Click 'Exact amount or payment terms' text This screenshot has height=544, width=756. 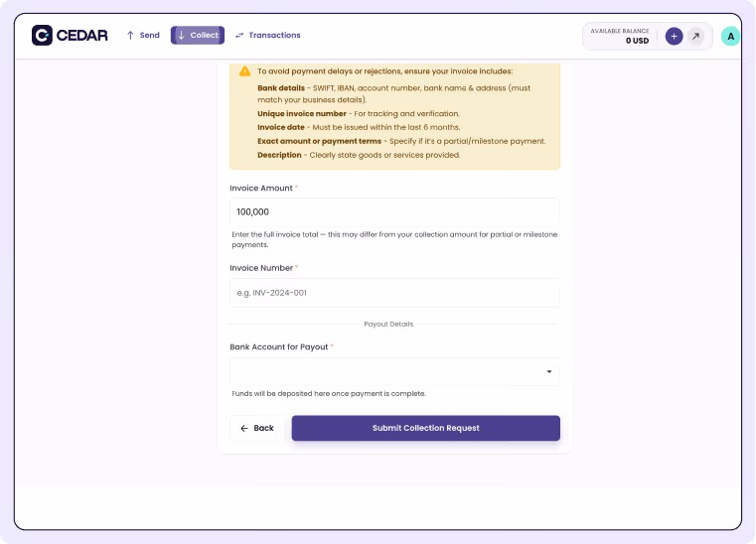pos(319,141)
